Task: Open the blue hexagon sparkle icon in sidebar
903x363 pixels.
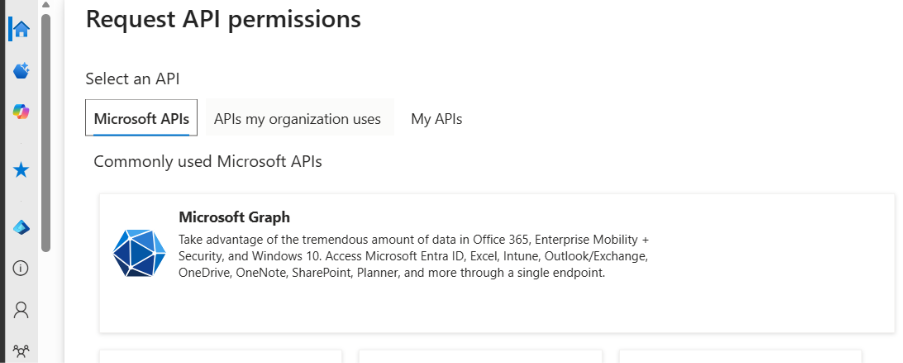Action: point(21,71)
